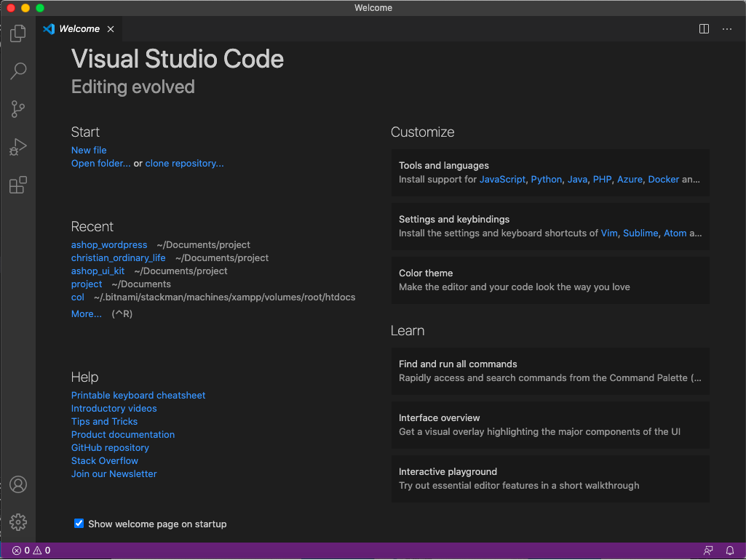Viewport: 746px width, 560px height.
Task: Install PHP support link
Action: click(x=603, y=180)
